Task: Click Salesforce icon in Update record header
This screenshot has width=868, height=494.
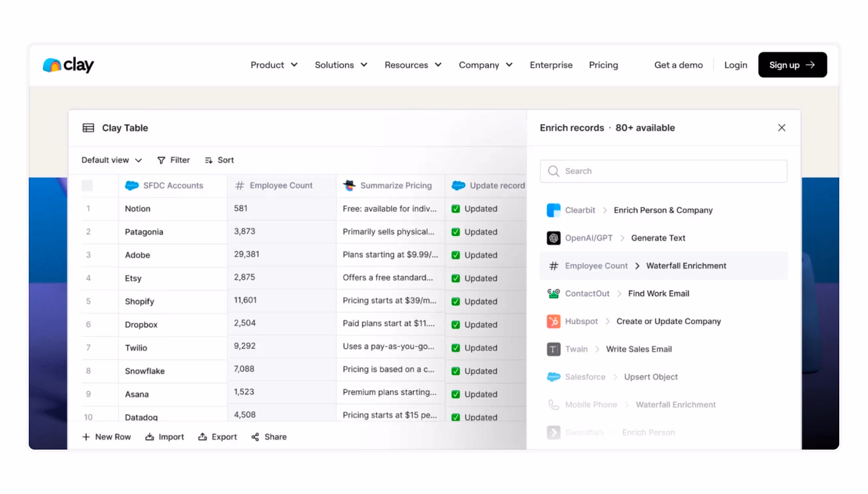Action: [x=458, y=186]
